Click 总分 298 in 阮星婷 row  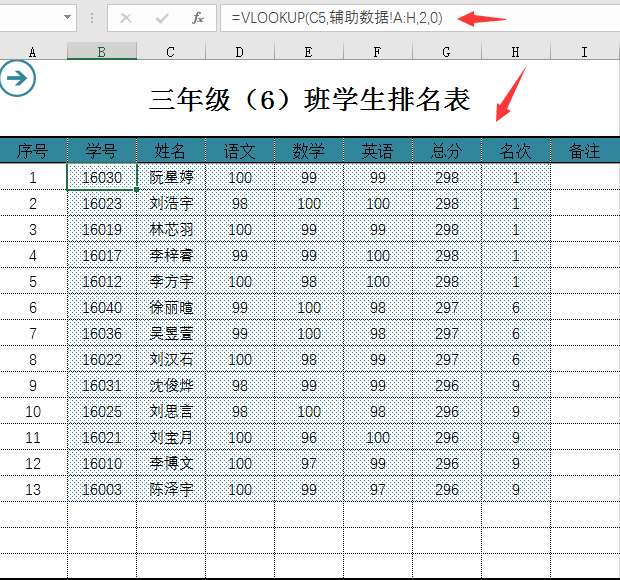click(447, 177)
